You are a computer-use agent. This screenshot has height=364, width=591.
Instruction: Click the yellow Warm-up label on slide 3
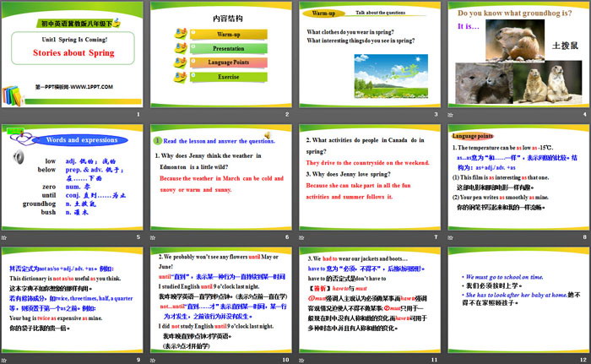click(323, 14)
